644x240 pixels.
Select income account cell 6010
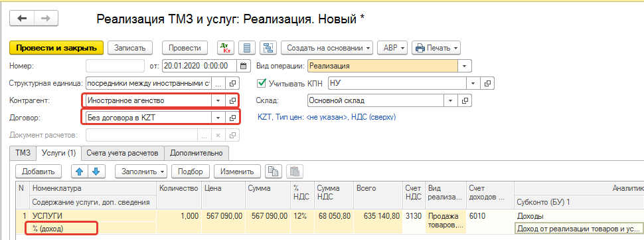coord(491,216)
